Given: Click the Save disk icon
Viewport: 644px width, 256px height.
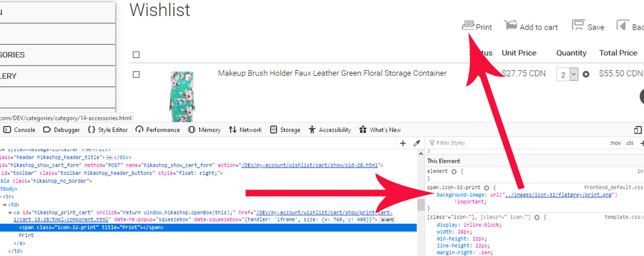Looking at the screenshot, I should [x=578, y=26].
